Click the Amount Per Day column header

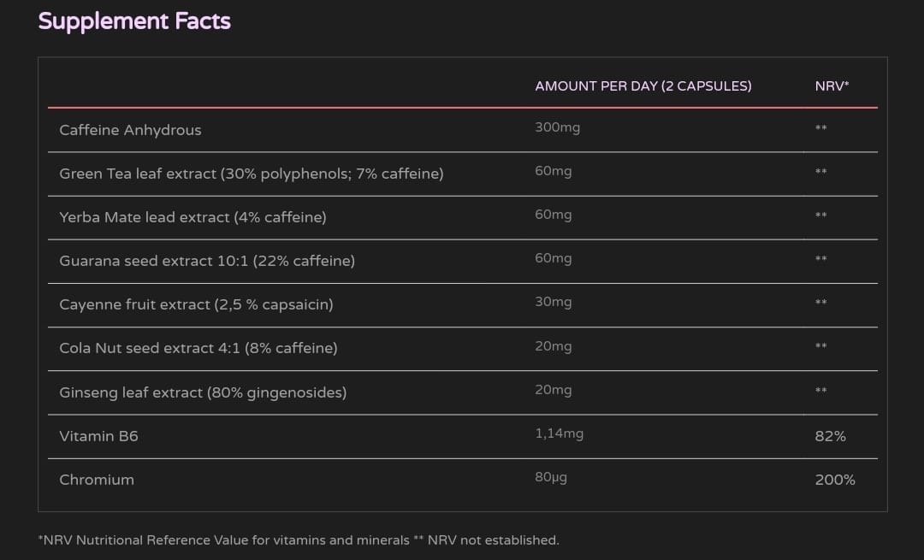pyautogui.click(x=643, y=85)
